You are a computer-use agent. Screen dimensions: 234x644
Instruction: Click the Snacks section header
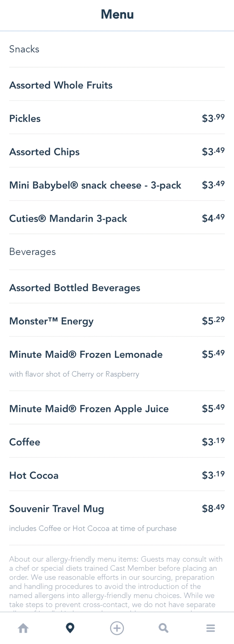click(x=24, y=49)
